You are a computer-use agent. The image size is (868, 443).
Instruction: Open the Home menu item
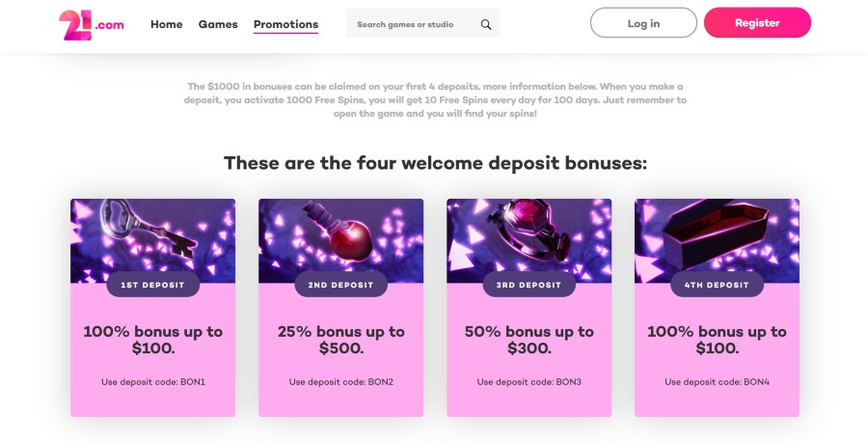(166, 24)
